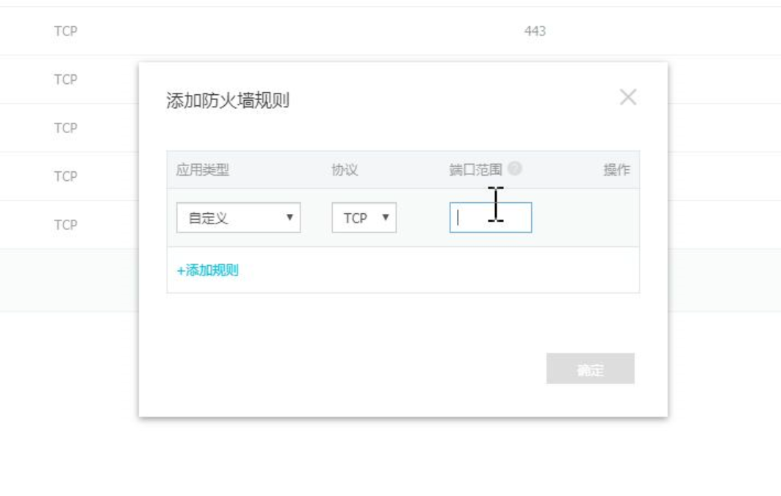
Task: Select the second TCP entry in background list
Action: click(x=66, y=80)
